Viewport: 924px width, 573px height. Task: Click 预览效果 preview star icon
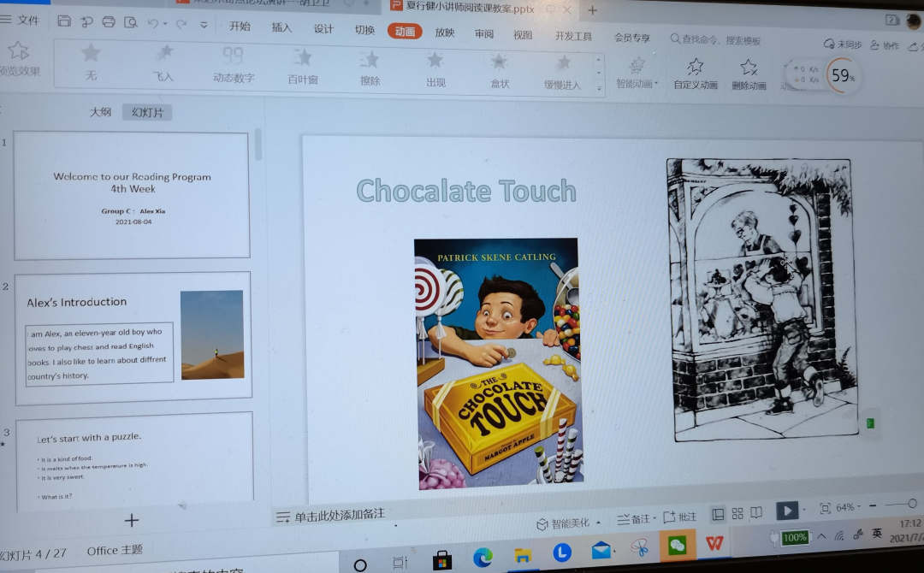(x=18, y=51)
